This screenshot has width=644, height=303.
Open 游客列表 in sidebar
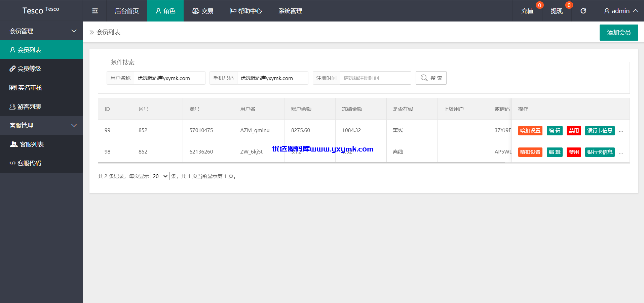tap(41, 106)
